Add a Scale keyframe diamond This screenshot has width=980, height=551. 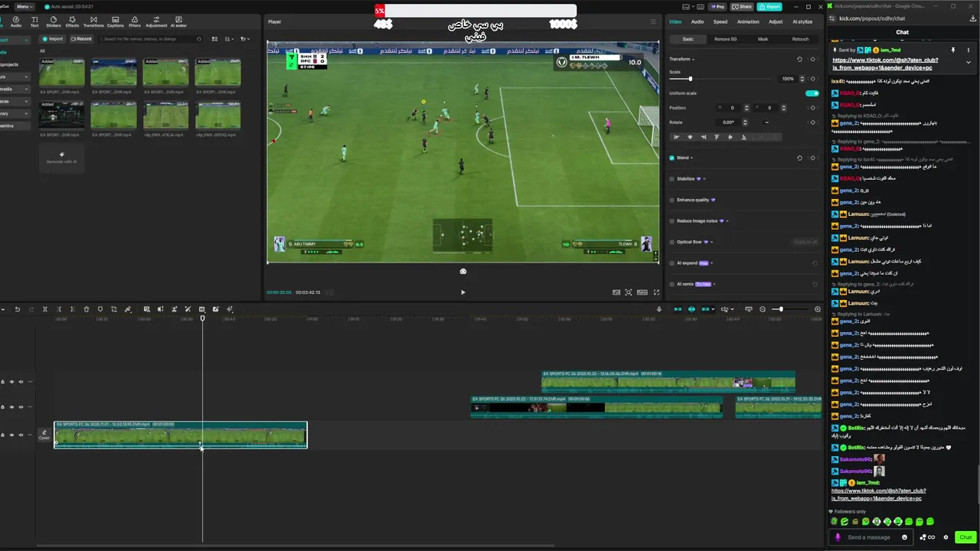pos(812,79)
